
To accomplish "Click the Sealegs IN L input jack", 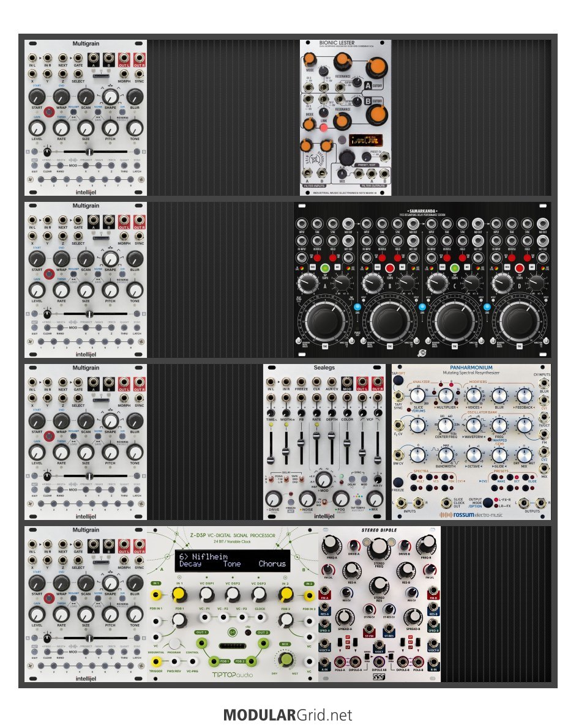I will (x=271, y=382).
